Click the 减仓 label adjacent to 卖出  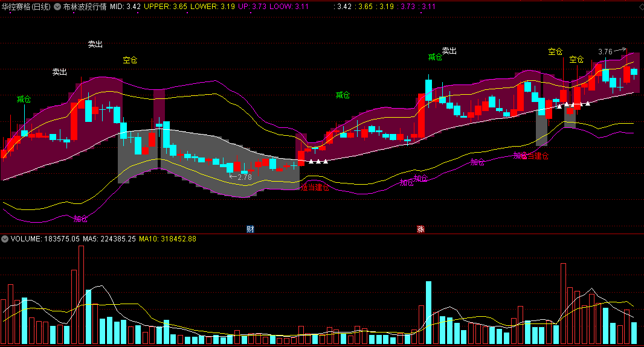pos(435,57)
